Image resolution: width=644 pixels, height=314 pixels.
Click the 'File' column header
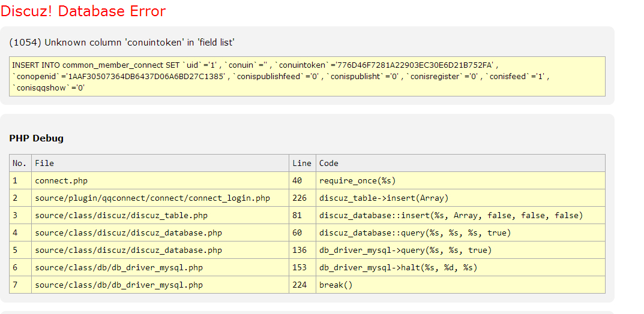coord(160,163)
